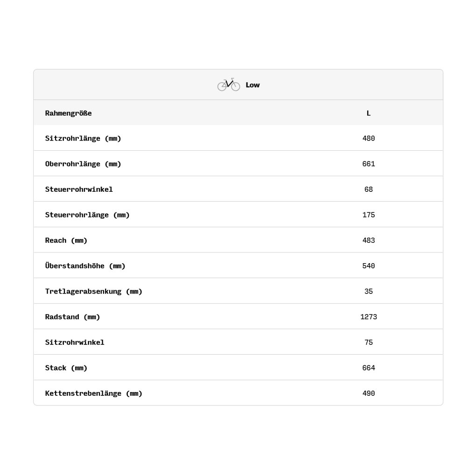476x476 pixels.
Task: Select frame size L column header
Action: [368, 113]
